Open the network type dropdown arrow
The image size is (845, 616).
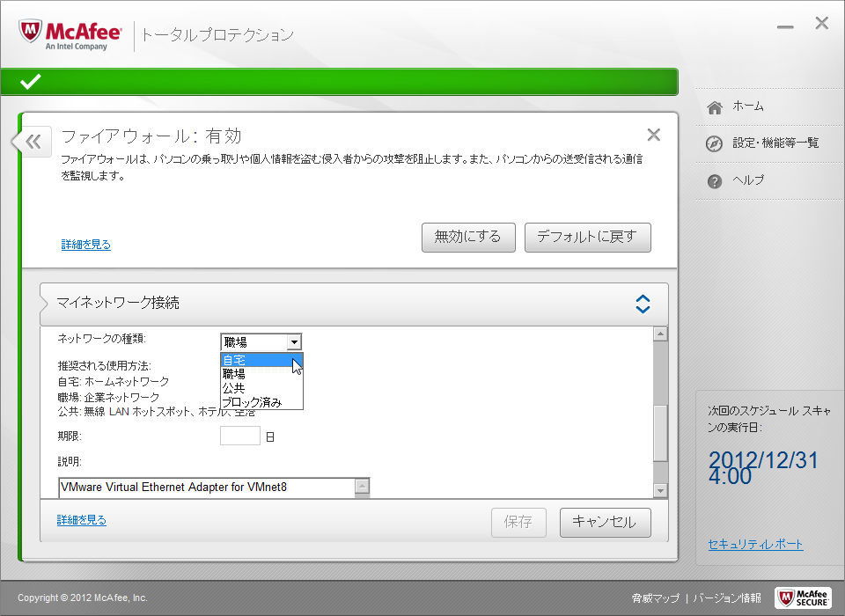(x=294, y=342)
